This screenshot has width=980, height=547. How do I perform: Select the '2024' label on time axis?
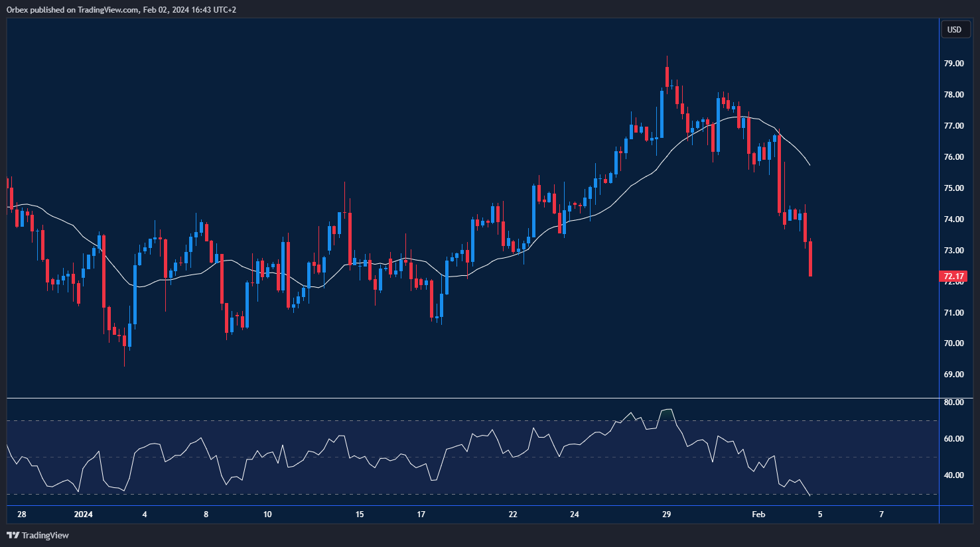pos(84,515)
